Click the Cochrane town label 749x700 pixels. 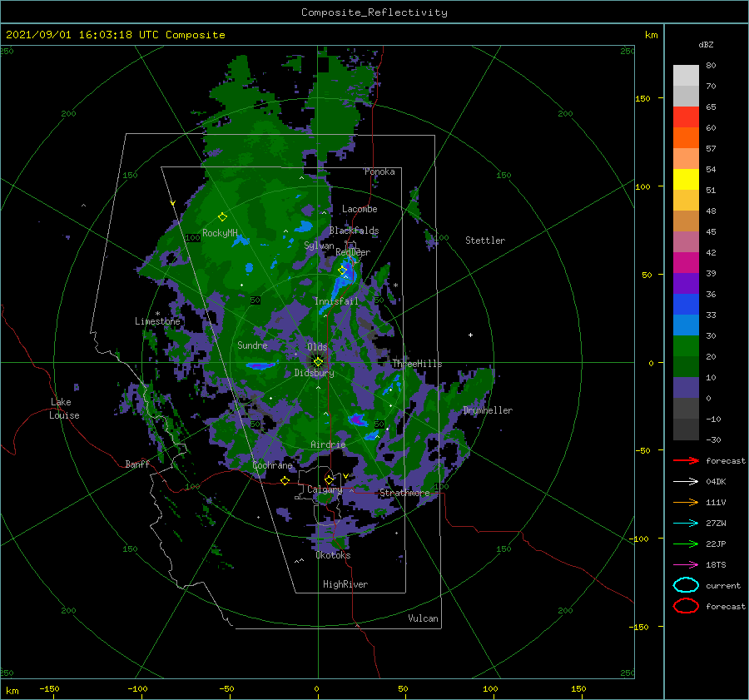pos(272,465)
